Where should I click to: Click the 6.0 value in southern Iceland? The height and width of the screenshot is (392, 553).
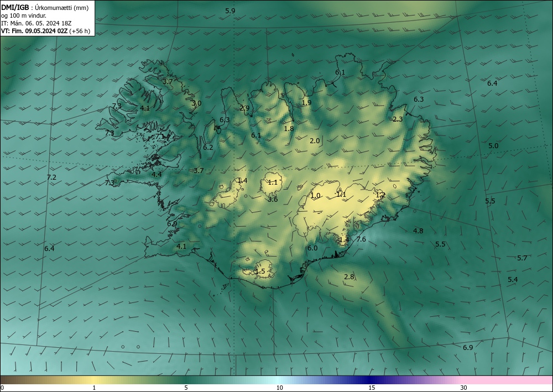click(312, 248)
